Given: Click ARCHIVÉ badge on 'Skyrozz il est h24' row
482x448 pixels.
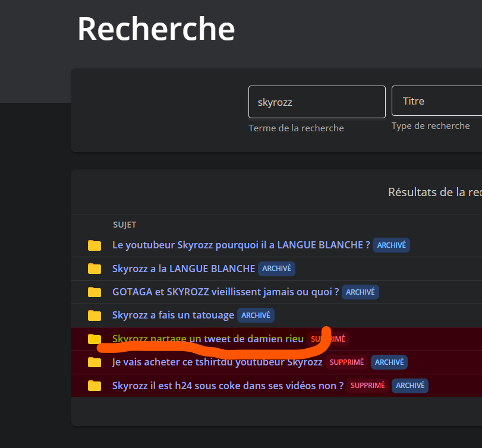Looking at the screenshot, I should click(x=410, y=386).
